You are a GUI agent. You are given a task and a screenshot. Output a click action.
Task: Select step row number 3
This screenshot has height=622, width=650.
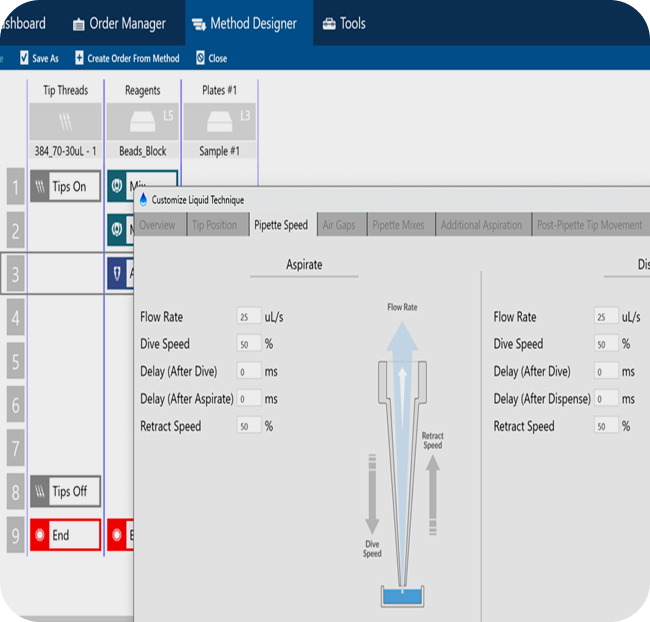point(15,273)
